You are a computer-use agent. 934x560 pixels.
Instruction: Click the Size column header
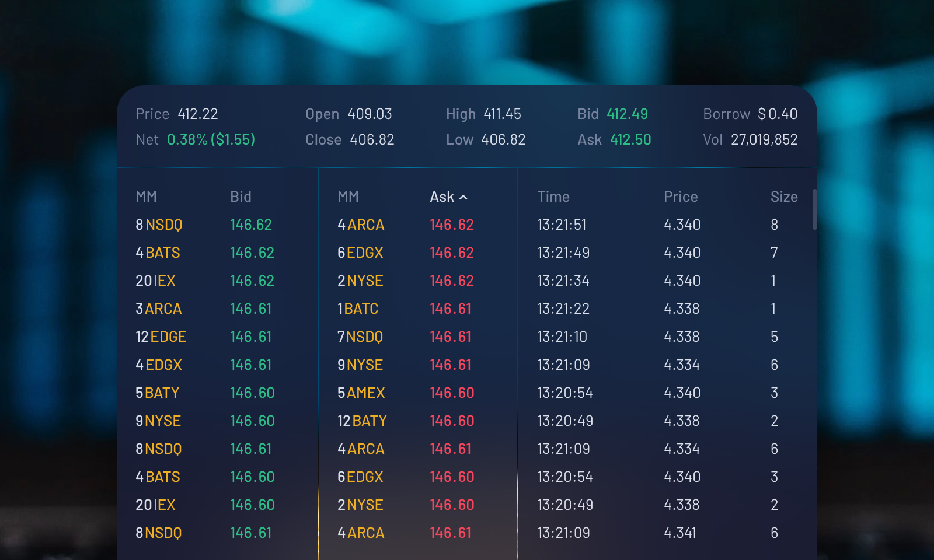(x=784, y=197)
